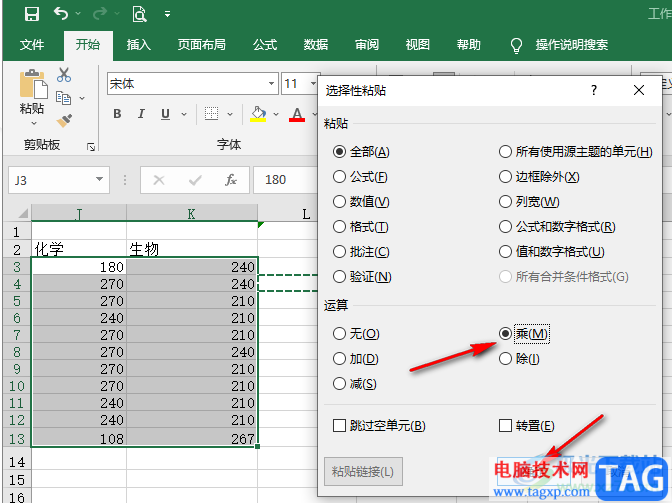Click the confirm checkmark in formula bar
The image size is (672, 503).
[195, 180]
